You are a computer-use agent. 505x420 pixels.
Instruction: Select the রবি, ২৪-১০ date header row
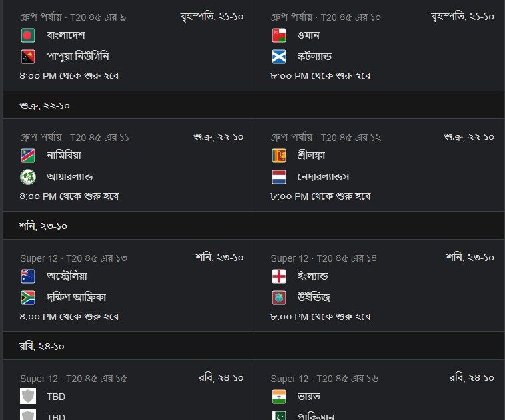[254, 346]
